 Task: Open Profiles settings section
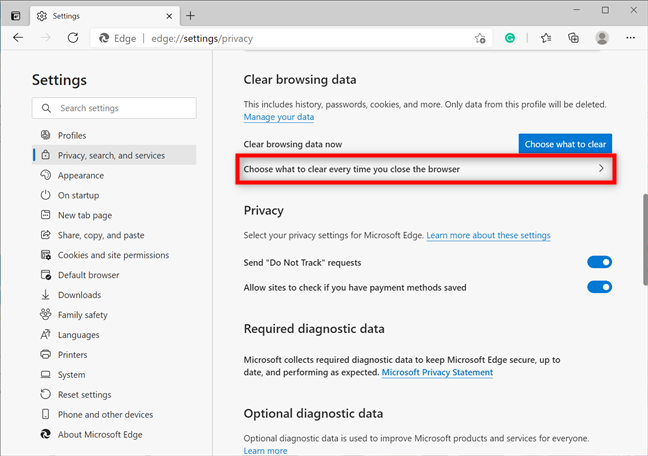[114, 135]
